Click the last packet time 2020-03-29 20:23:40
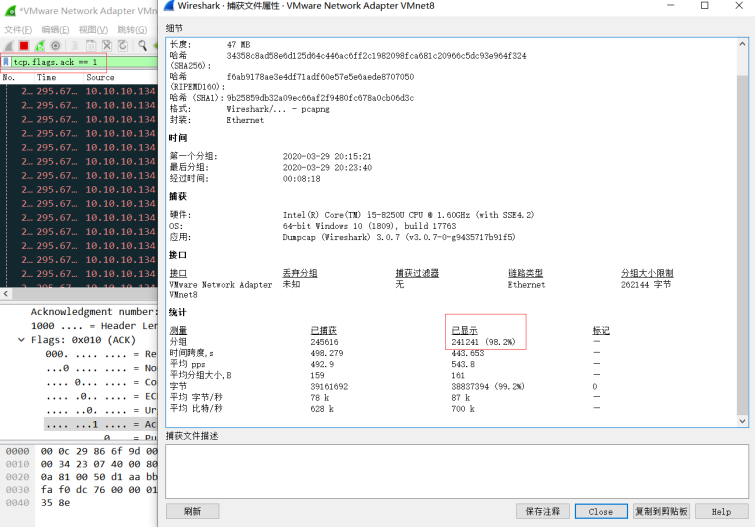This screenshot has height=527, width=756. (327, 168)
